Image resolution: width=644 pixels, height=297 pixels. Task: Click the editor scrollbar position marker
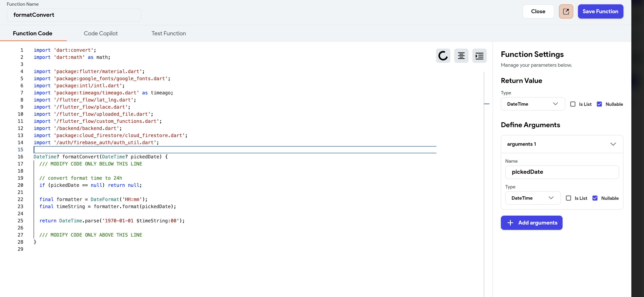tap(486, 104)
